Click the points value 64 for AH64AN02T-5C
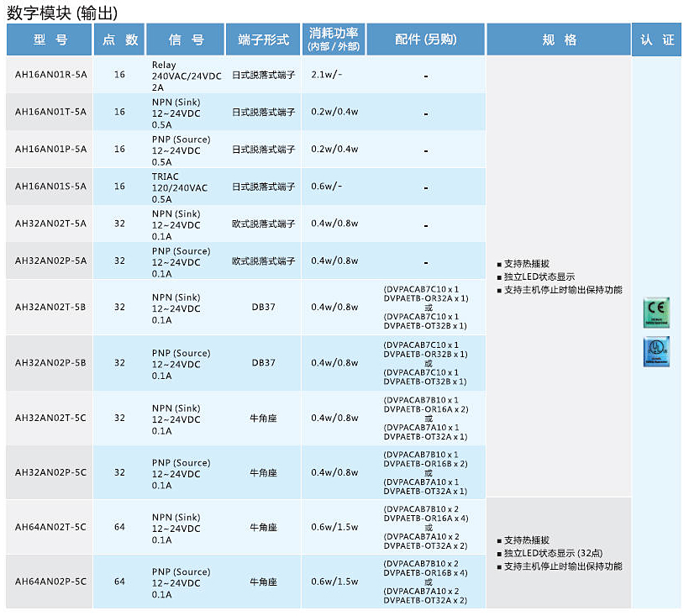The width and height of the screenshot is (689, 616). pyautogui.click(x=119, y=527)
